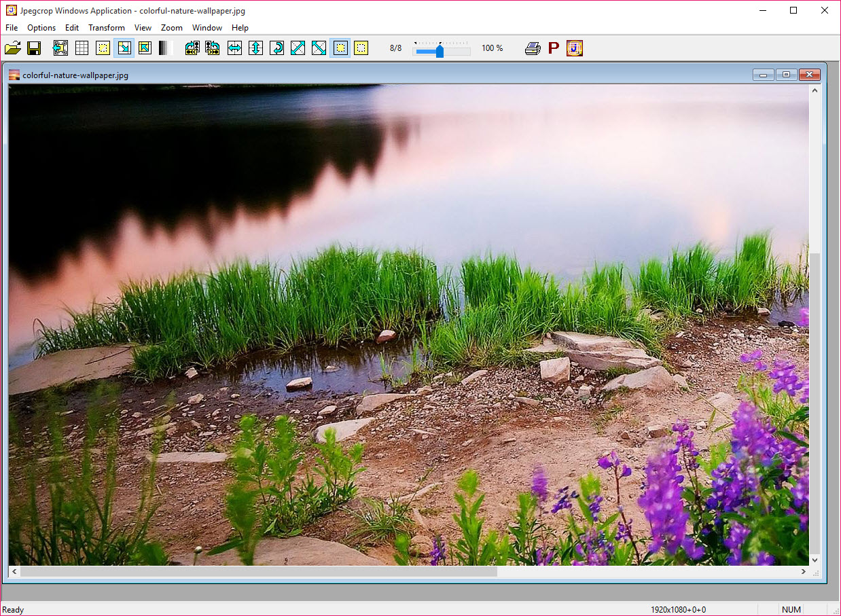Screen dimensions: 841x616
Task: Open the Transform menu
Action: tap(107, 28)
